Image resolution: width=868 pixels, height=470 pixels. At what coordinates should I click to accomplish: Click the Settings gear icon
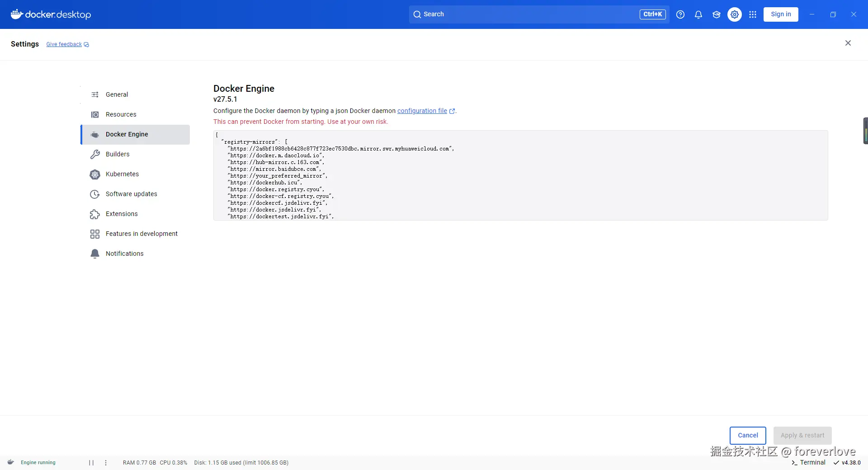735,14
